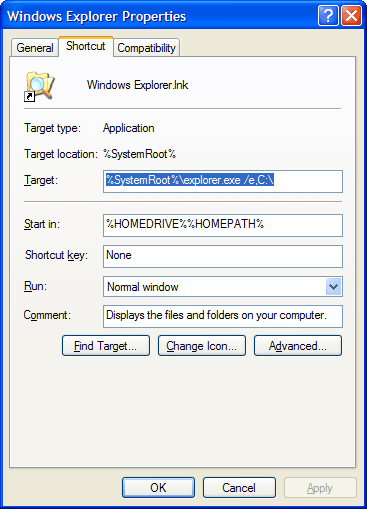The width and height of the screenshot is (367, 509).
Task: Click the greyed Apply button
Action: pyautogui.click(x=320, y=488)
